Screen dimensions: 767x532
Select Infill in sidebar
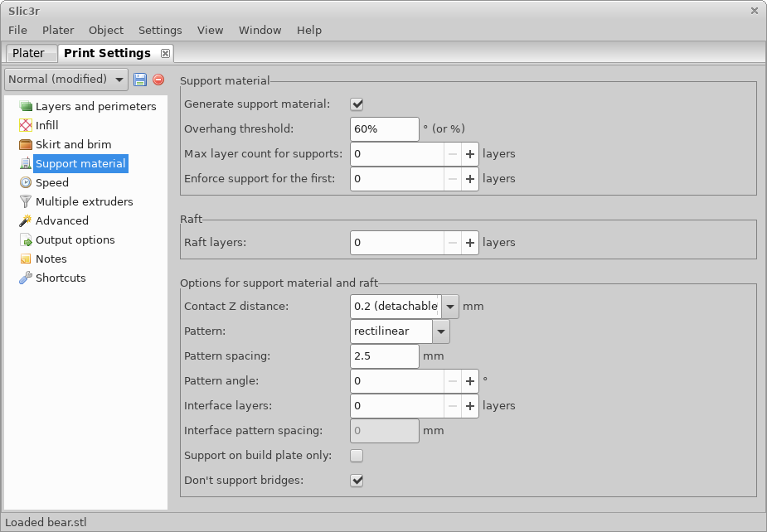[x=47, y=125]
